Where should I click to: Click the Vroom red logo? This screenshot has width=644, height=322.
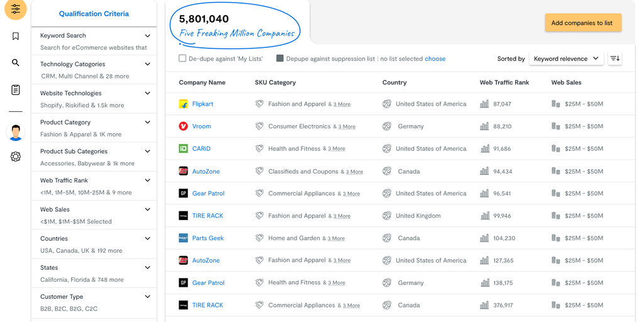tap(183, 126)
